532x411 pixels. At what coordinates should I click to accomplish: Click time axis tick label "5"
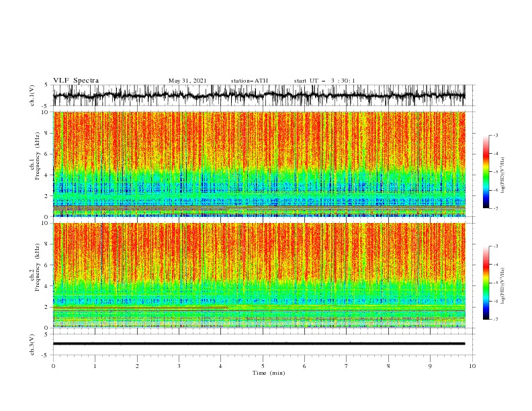pyautogui.click(x=263, y=366)
